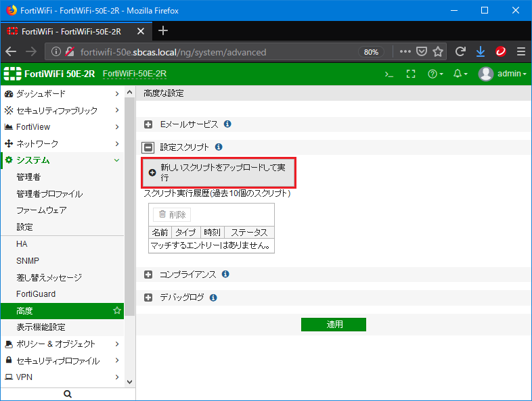Click the info icon beside Eメールサービス
The image size is (532, 401).
(x=227, y=124)
